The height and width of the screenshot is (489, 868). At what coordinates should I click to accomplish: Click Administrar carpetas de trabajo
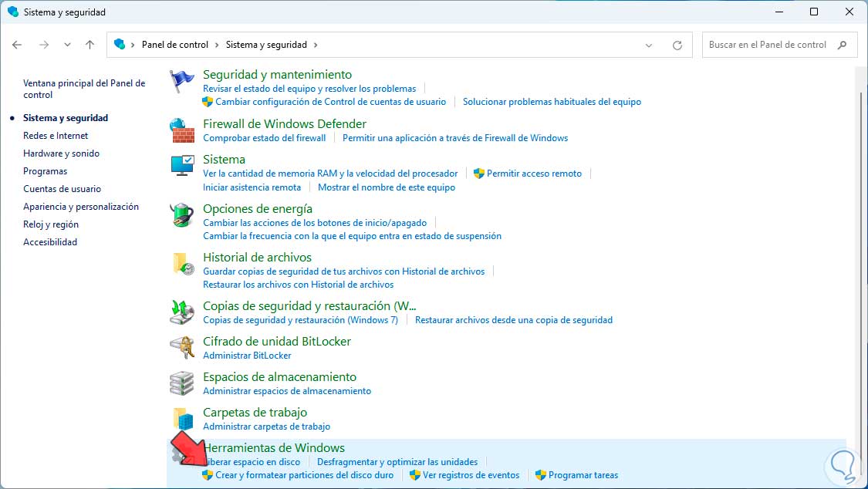coord(266,427)
